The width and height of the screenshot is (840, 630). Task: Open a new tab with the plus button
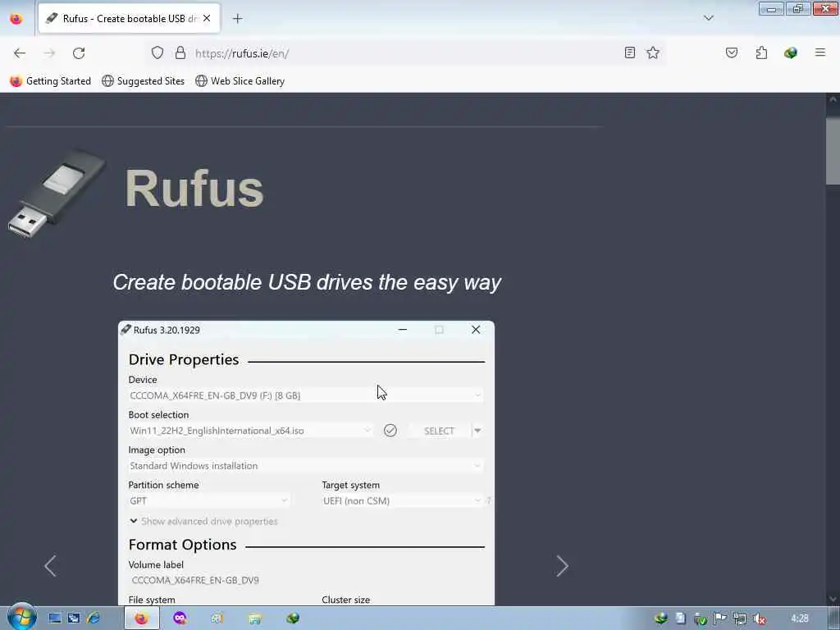(237, 19)
